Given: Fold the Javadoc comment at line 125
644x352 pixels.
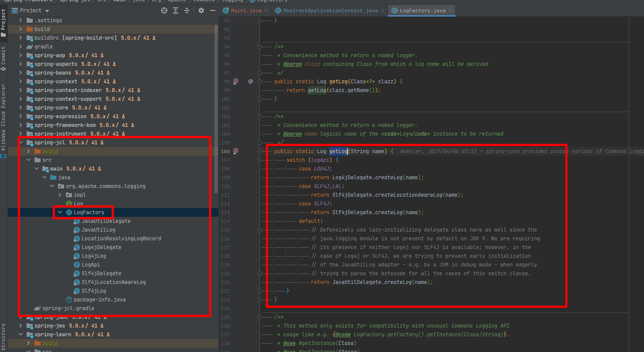Looking at the screenshot, I should point(259,317).
